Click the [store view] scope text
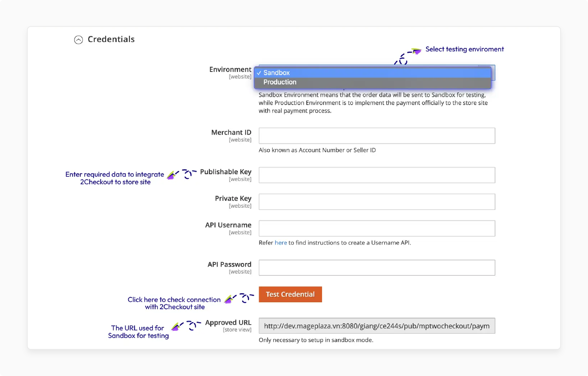588x376 pixels. coord(237,330)
